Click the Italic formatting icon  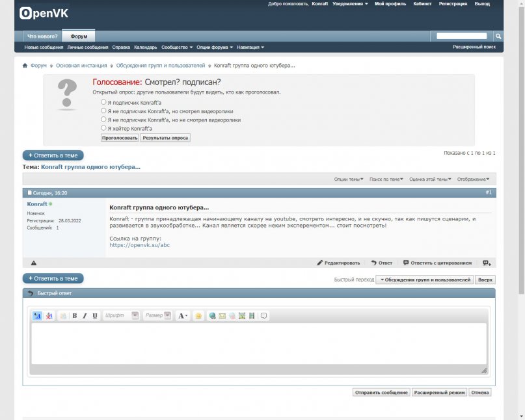pyautogui.click(x=85, y=316)
